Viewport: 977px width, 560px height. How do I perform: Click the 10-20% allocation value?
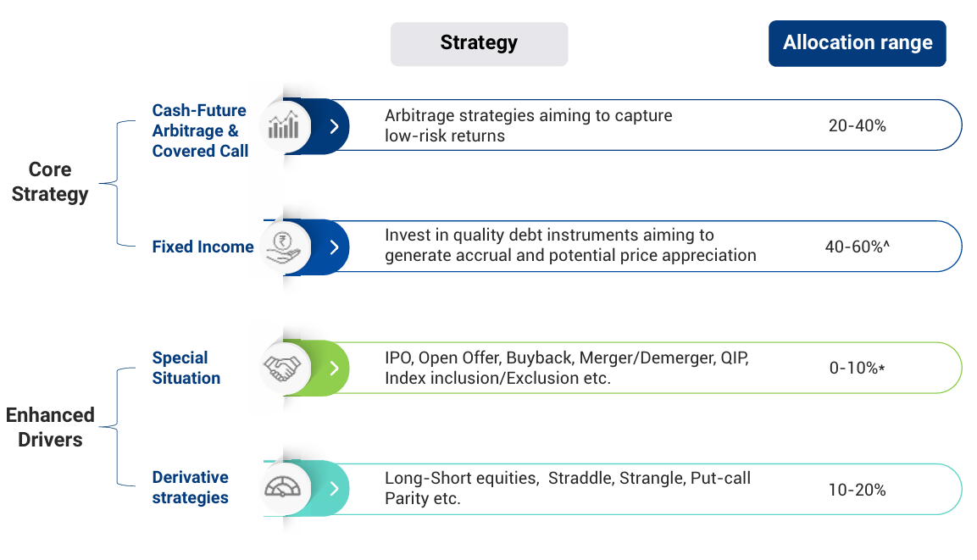(x=857, y=489)
